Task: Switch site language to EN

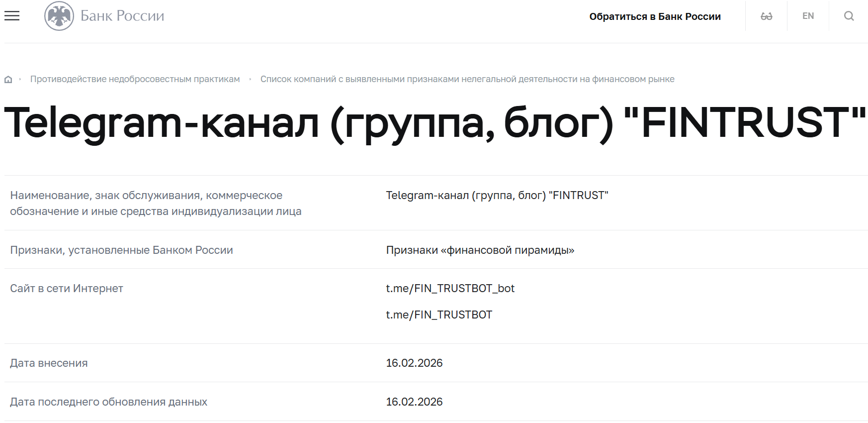Action: (808, 16)
